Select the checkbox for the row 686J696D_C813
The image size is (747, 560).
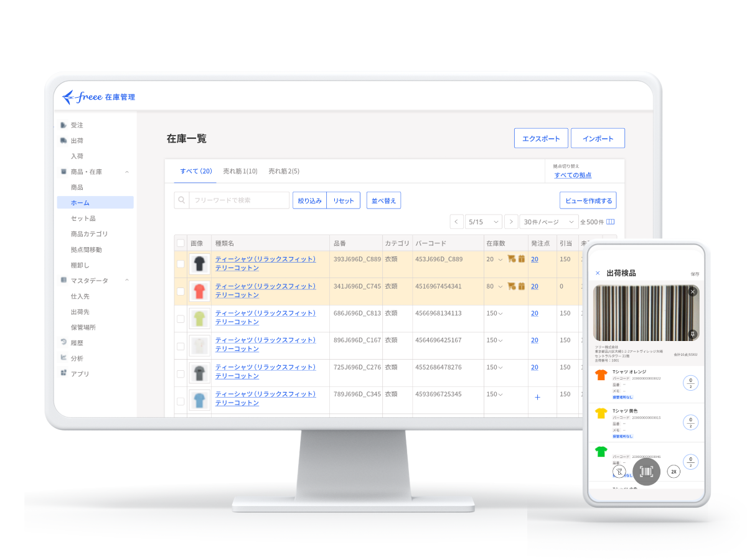pos(181,319)
